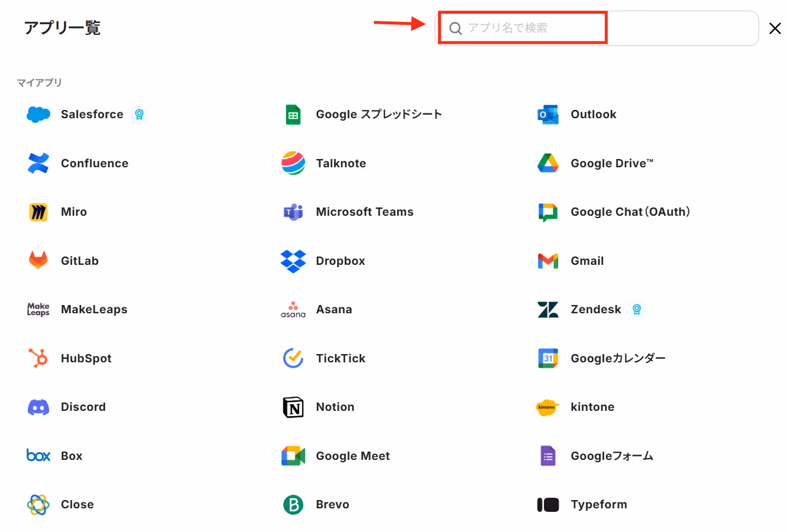Click the Close app atom icon
This screenshot has height=532, width=787.
(38, 505)
